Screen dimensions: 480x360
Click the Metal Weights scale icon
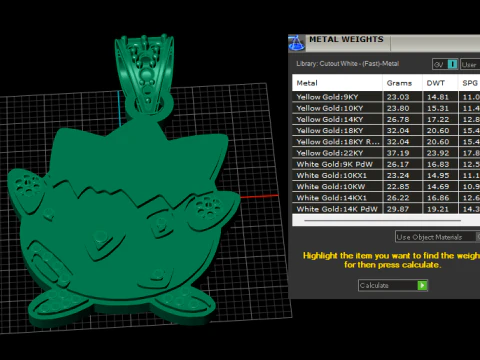296,43
